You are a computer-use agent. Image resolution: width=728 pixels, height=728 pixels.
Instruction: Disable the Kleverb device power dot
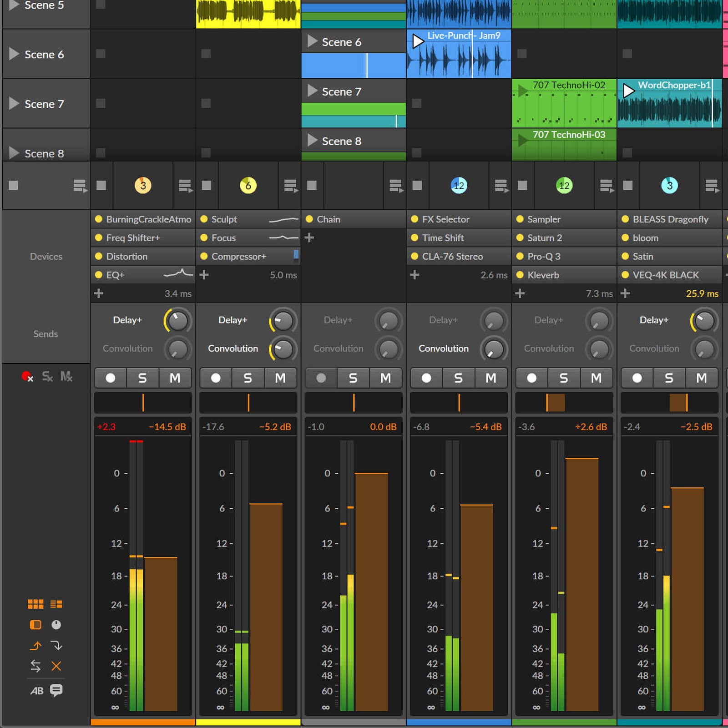520,275
